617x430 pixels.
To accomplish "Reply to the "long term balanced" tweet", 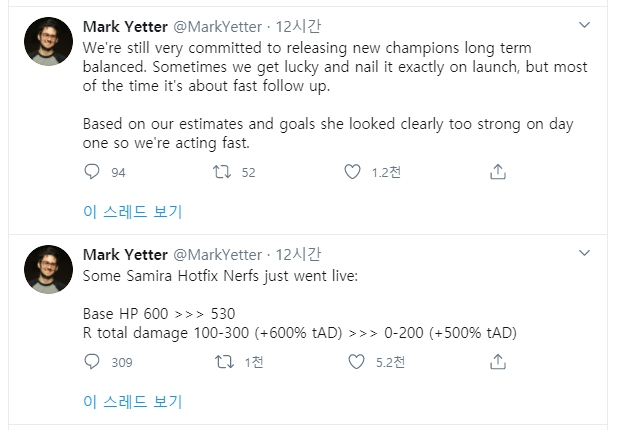I will [93, 172].
